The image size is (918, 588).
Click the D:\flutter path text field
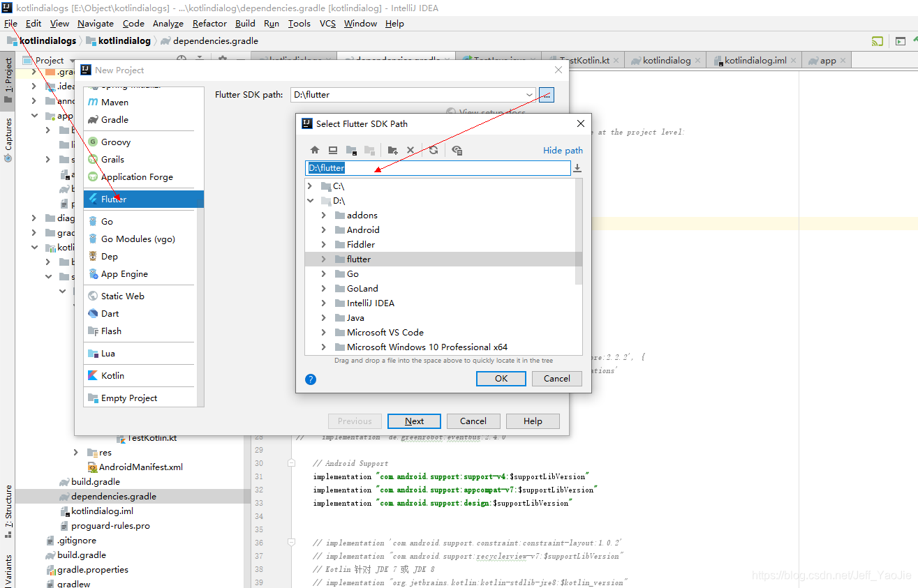tap(438, 168)
